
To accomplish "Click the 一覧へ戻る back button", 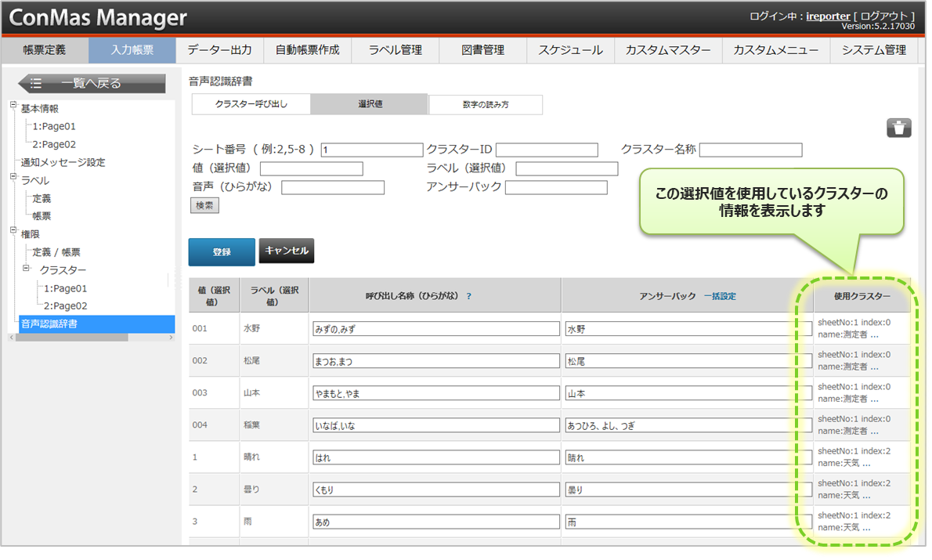I will click(x=92, y=83).
